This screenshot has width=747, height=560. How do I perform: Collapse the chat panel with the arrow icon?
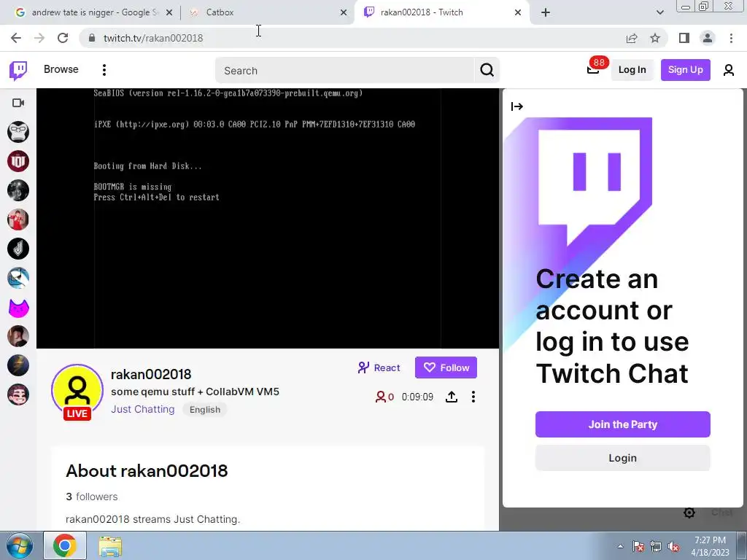point(517,106)
